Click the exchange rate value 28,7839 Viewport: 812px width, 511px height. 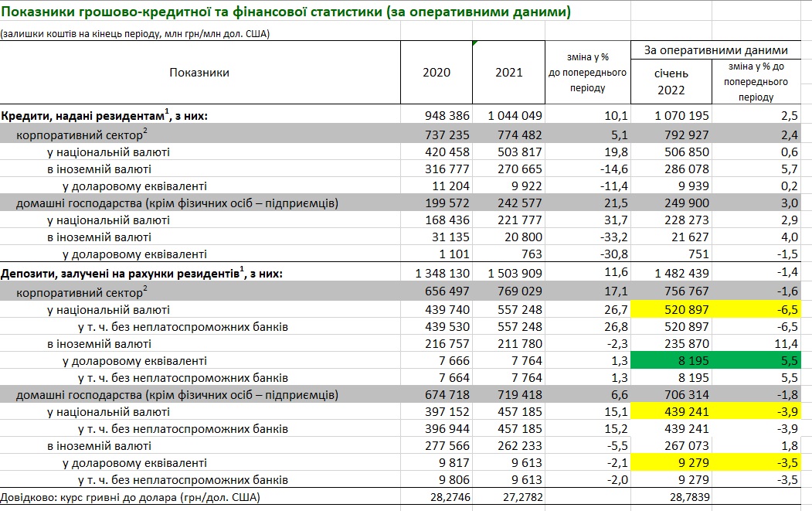(x=671, y=497)
